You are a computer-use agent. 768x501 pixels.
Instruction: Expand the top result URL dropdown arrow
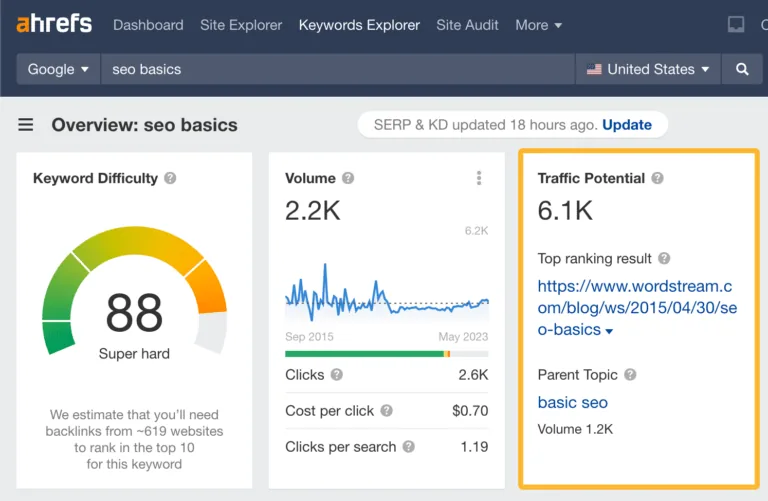click(x=609, y=332)
